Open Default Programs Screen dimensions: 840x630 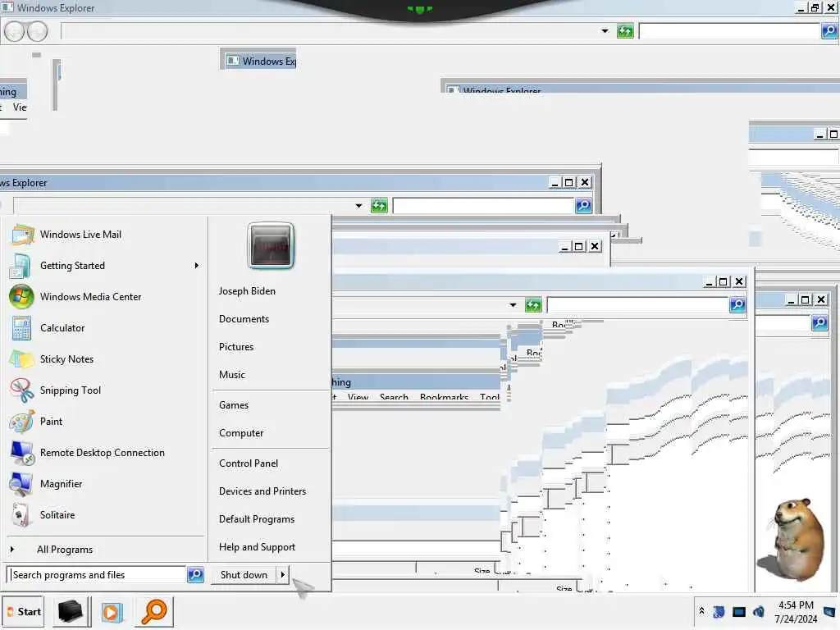pos(257,519)
